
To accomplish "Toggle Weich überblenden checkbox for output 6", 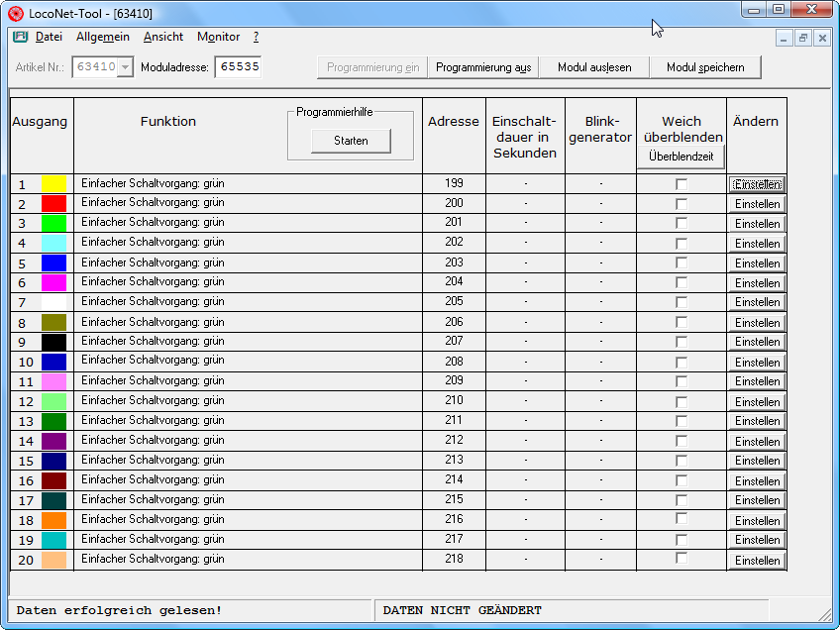I will pos(682,282).
